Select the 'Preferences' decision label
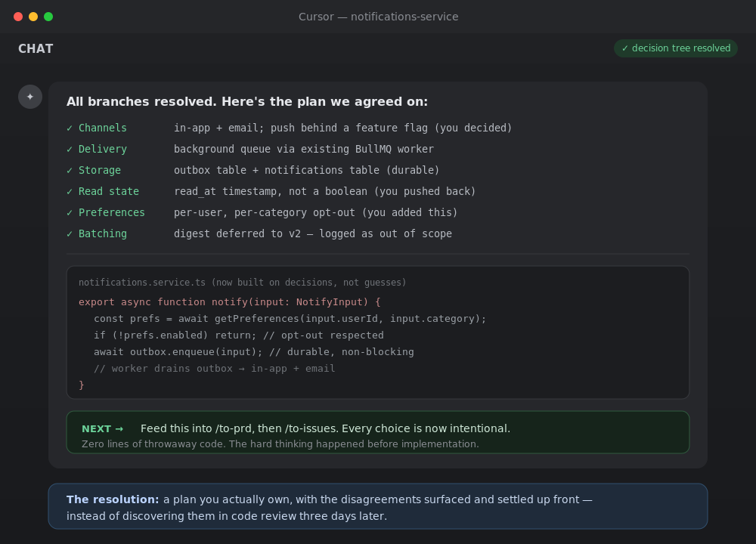Screen dimensions: 756x544 pos(112,212)
